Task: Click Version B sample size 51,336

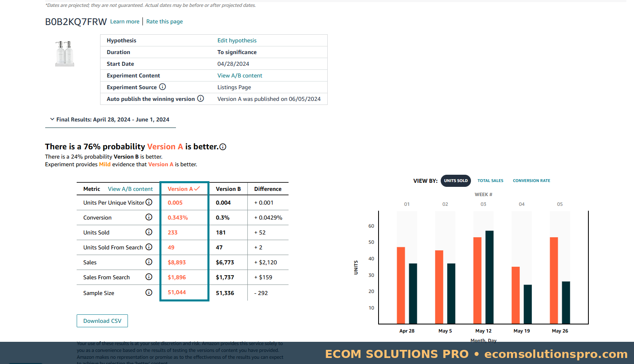Action: pos(225,293)
